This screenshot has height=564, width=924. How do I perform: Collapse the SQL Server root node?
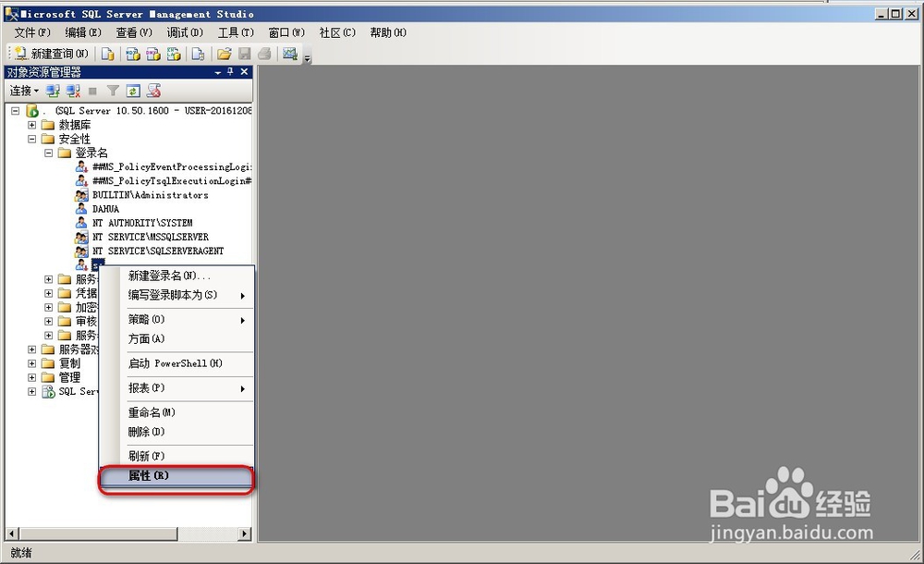pos(16,110)
